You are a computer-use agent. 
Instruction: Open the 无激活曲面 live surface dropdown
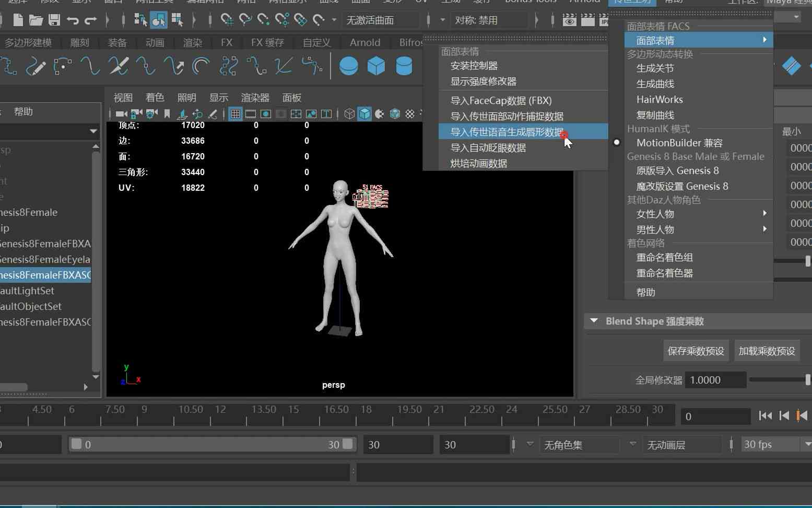382,20
